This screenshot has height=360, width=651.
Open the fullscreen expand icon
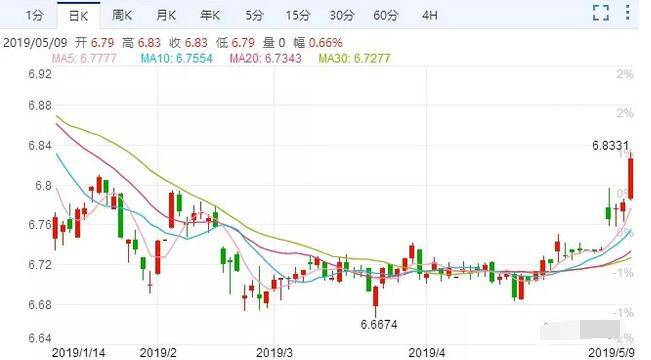601,13
